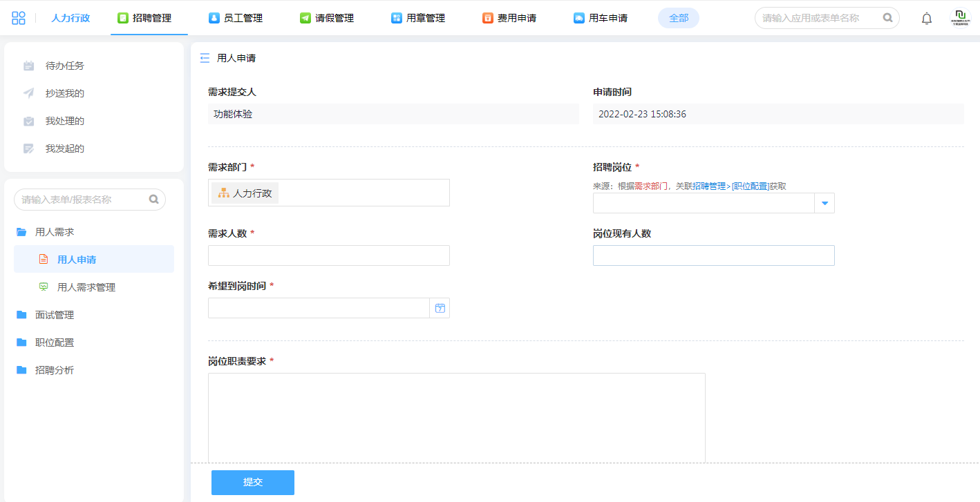Screen dimensions: 980x502
Task: Expand the 招聘岗位 dropdown arrow
Action: tap(824, 203)
